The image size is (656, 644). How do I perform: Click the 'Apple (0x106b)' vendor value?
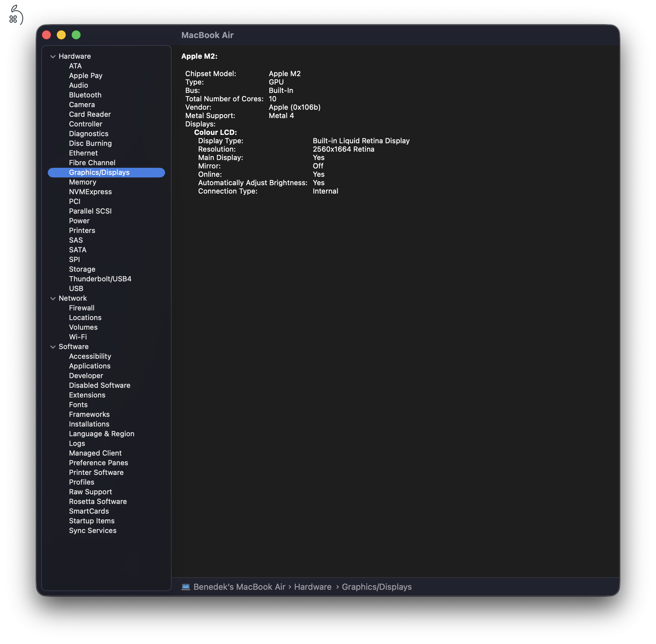pos(294,107)
